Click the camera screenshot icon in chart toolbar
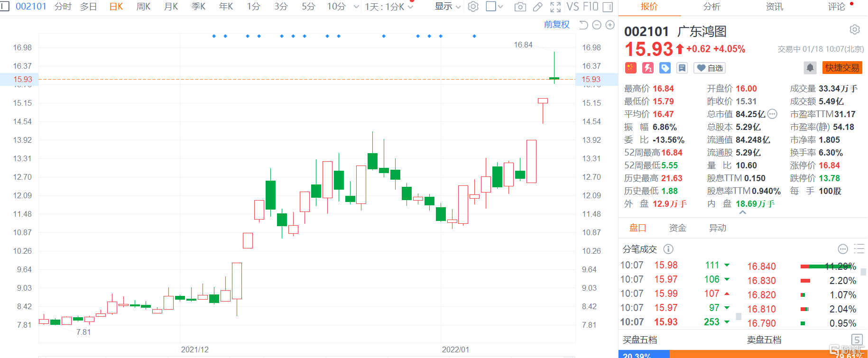The height and width of the screenshot is (358, 868). 520,7
